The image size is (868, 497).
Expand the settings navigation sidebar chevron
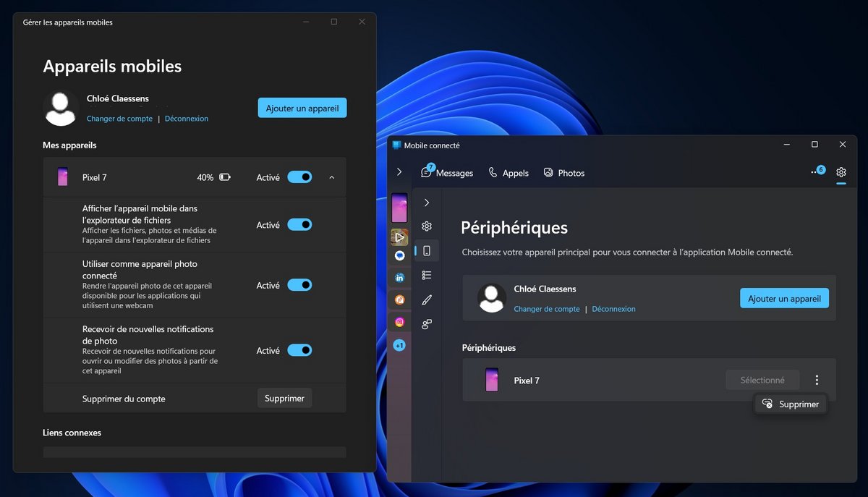point(427,203)
